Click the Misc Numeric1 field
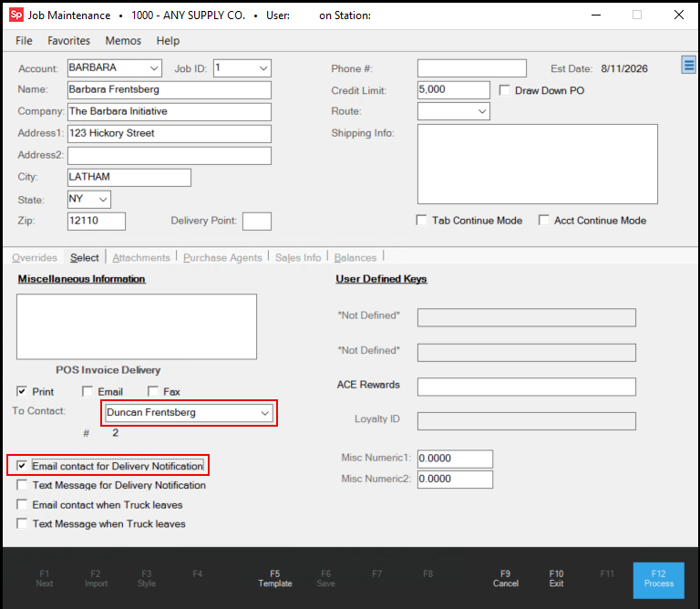Viewport: 700px width, 609px height. point(455,459)
